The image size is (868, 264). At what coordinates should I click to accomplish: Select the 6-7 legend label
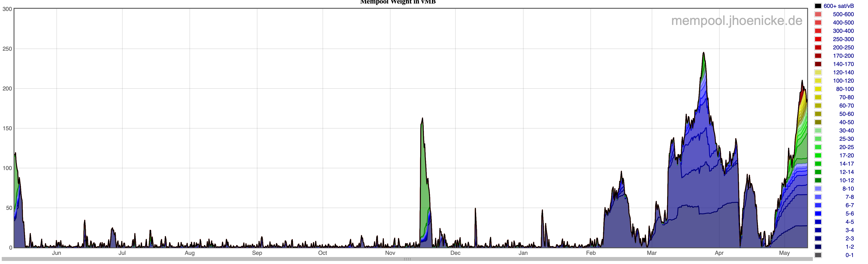849,205
